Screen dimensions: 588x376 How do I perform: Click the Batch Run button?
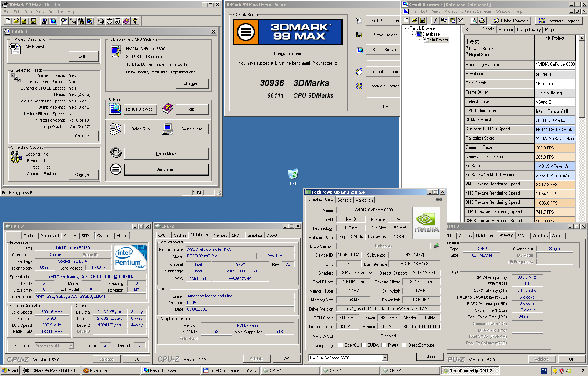tap(140, 129)
